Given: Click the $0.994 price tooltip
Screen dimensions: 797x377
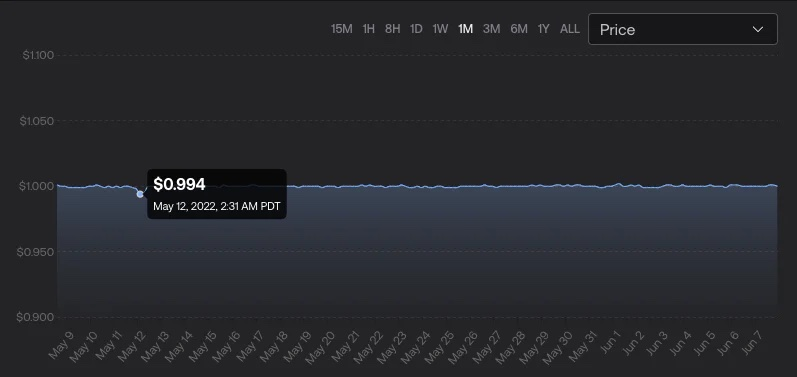Looking at the screenshot, I should [217, 194].
